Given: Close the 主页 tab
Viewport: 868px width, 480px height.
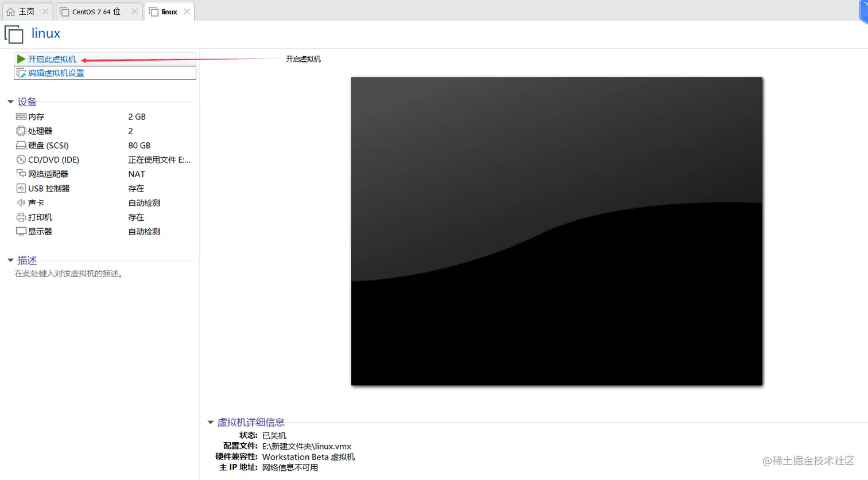Looking at the screenshot, I should point(45,11).
